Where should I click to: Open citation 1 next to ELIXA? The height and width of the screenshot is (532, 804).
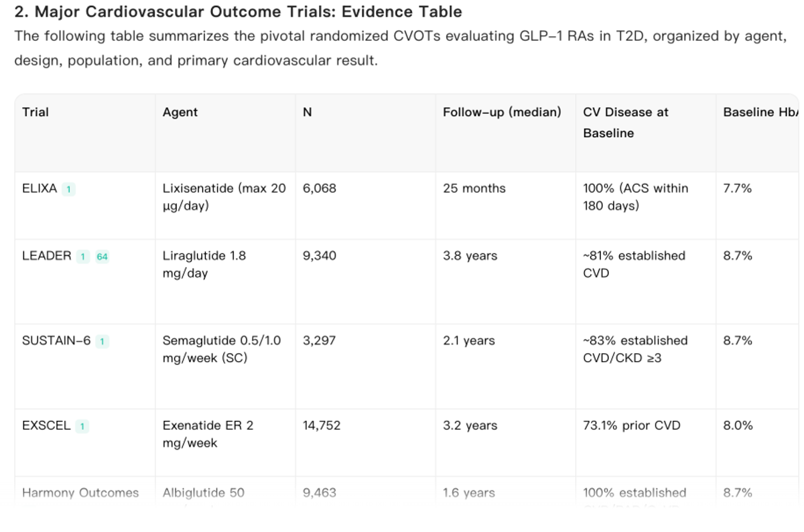(68, 190)
